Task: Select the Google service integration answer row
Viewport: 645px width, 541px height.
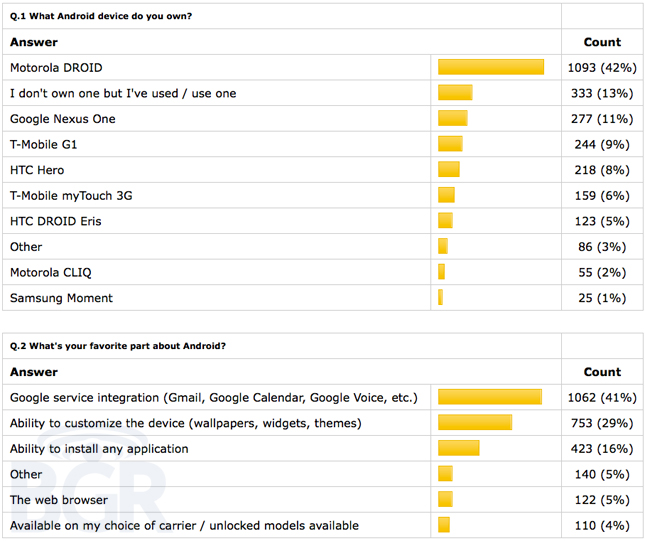Action: tap(323, 397)
